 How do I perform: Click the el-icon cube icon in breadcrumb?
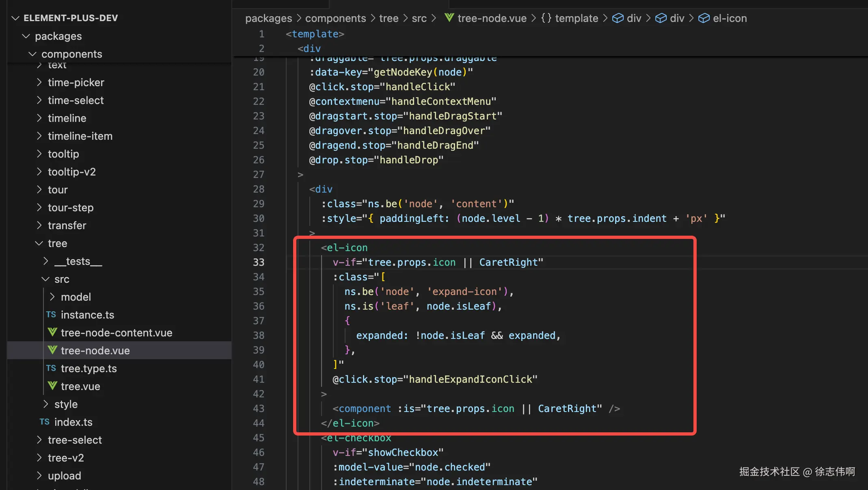pos(704,18)
